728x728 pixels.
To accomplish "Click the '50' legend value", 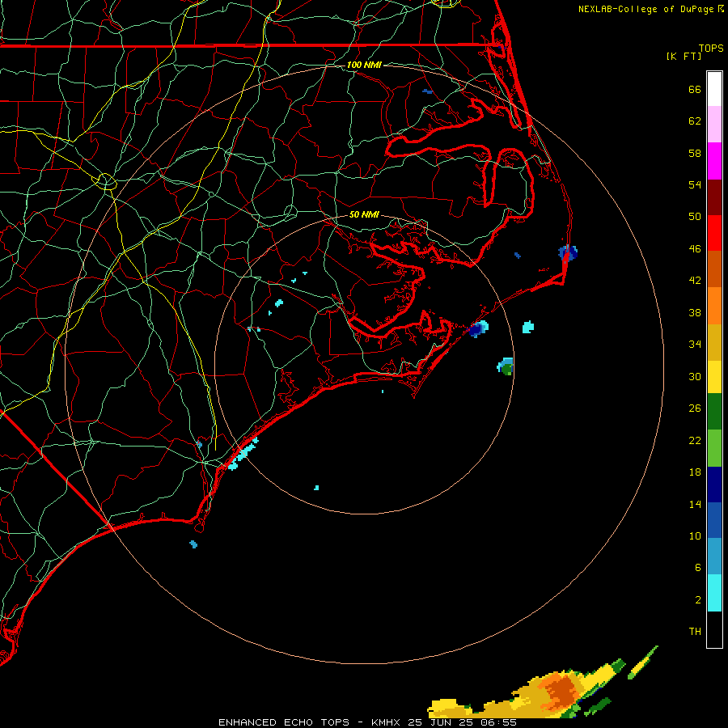I will [x=695, y=217].
